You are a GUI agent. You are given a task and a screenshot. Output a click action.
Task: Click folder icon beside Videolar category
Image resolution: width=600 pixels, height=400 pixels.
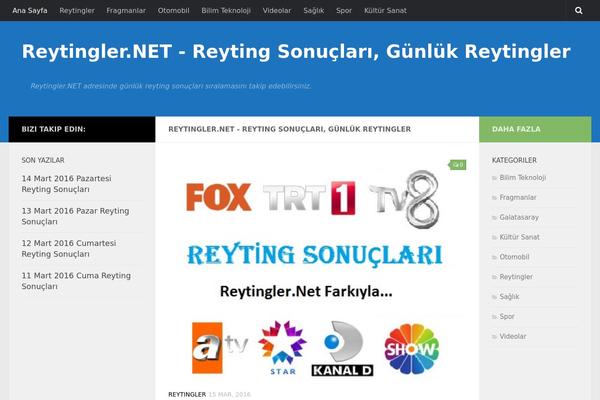click(x=494, y=337)
